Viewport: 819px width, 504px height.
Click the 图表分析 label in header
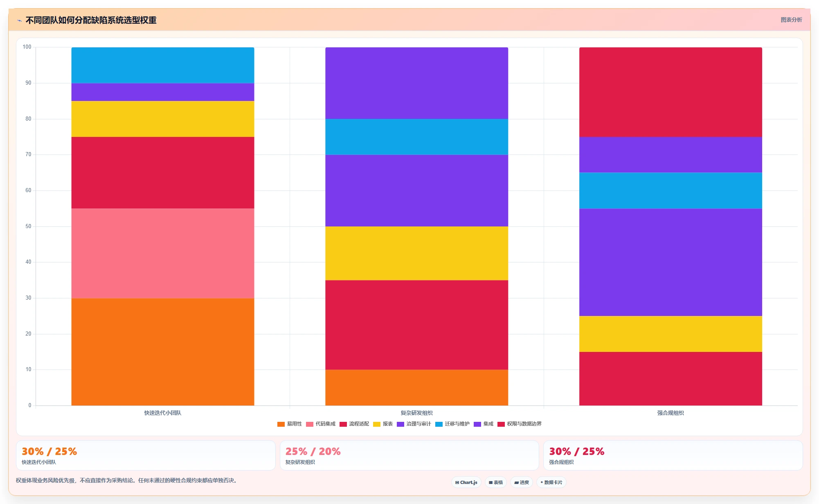(791, 20)
